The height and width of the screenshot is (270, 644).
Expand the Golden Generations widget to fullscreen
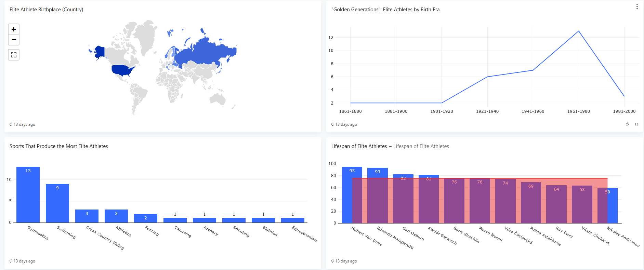tap(636, 124)
